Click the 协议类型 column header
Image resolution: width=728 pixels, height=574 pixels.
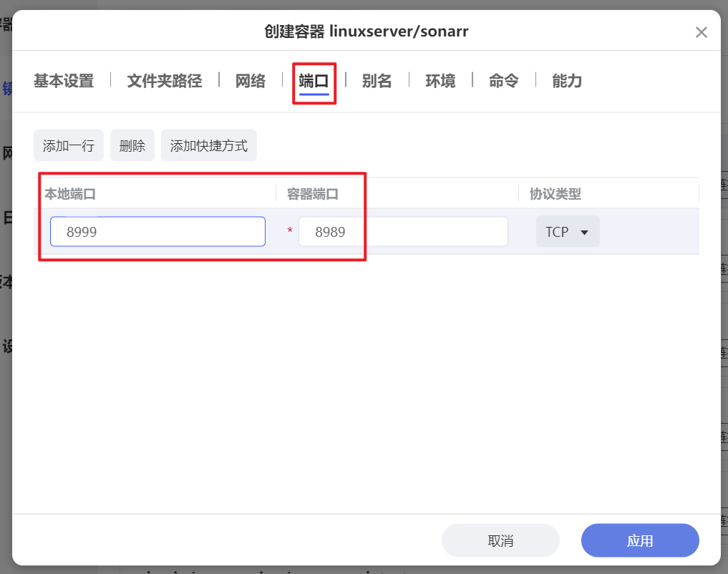tap(555, 193)
